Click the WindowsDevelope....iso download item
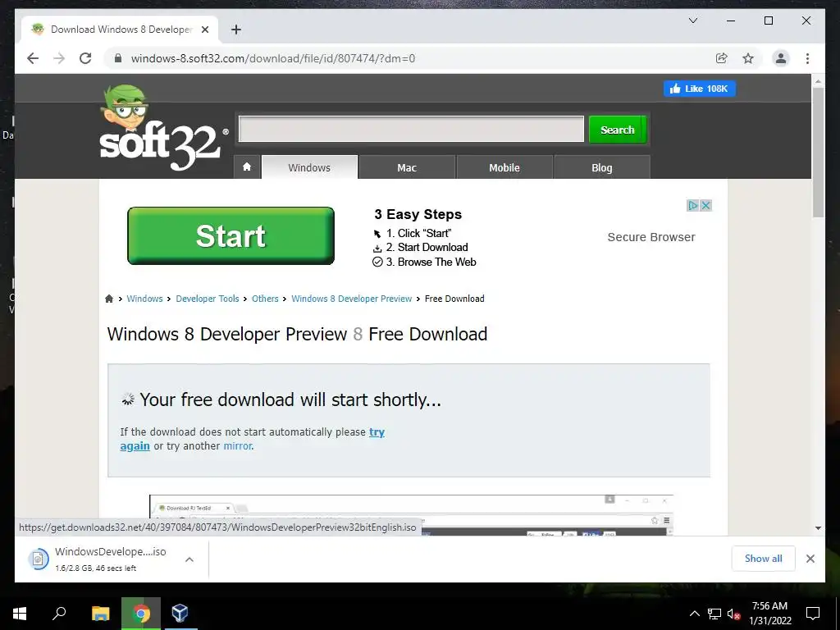The image size is (840, 630). (x=111, y=559)
